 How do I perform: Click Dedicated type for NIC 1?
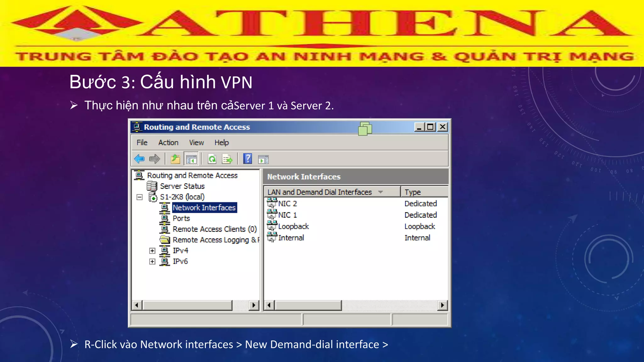tap(421, 215)
